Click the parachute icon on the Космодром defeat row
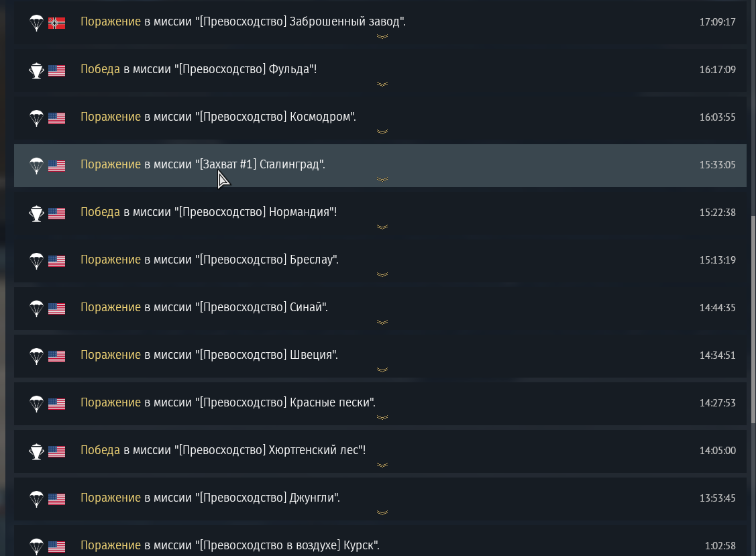 tap(36, 117)
